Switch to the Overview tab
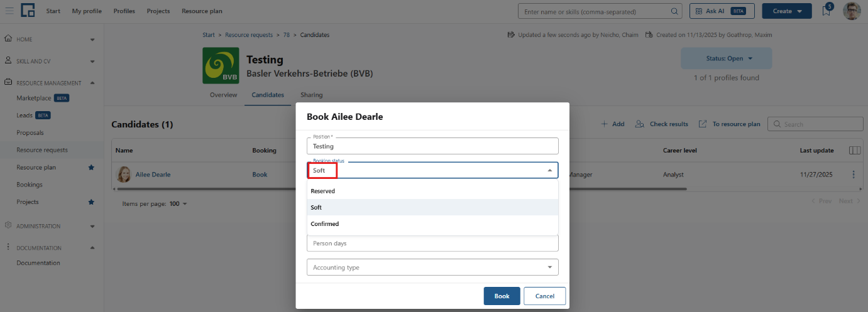 223,95
